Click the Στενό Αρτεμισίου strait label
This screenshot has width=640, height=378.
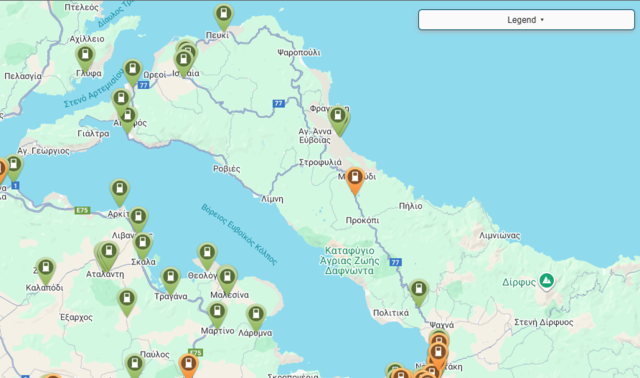tap(94, 88)
